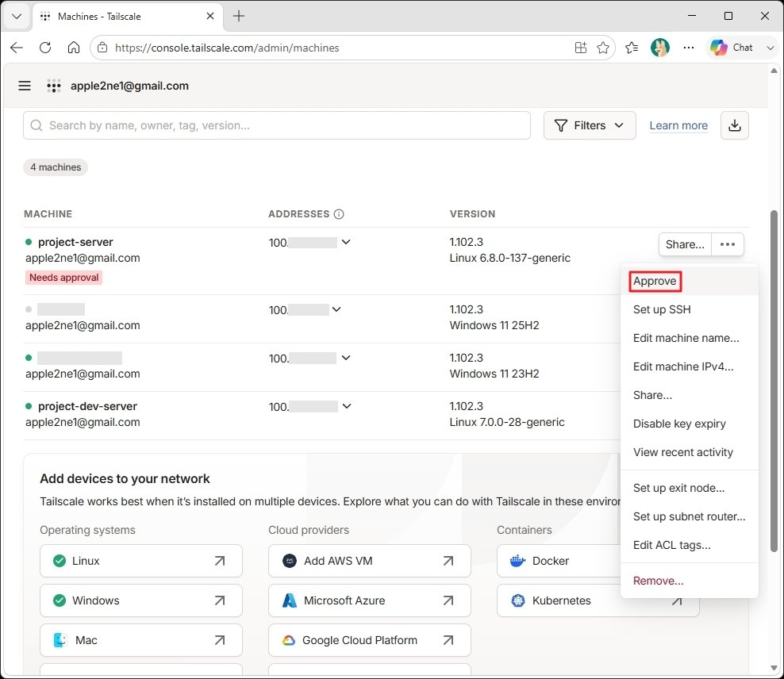
Task: Open Microsoft Azure arrow icon
Action: click(x=448, y=600)
